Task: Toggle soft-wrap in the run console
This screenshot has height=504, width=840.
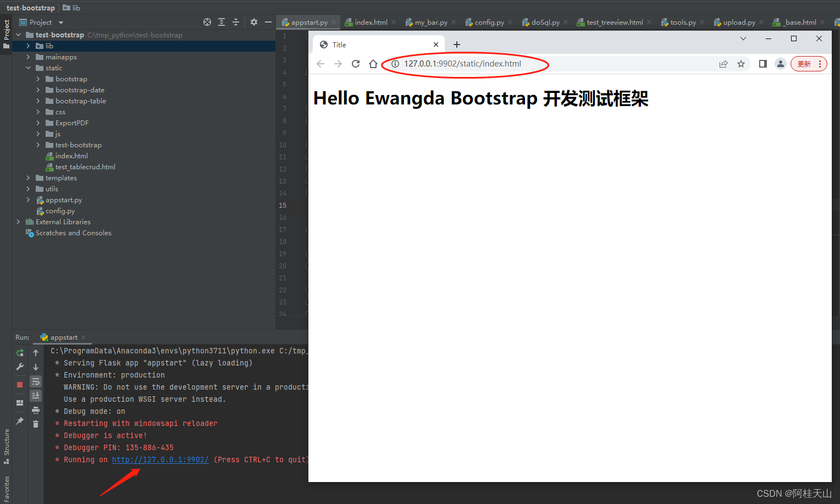Action: pyautogui.click(x=36, y=381)
